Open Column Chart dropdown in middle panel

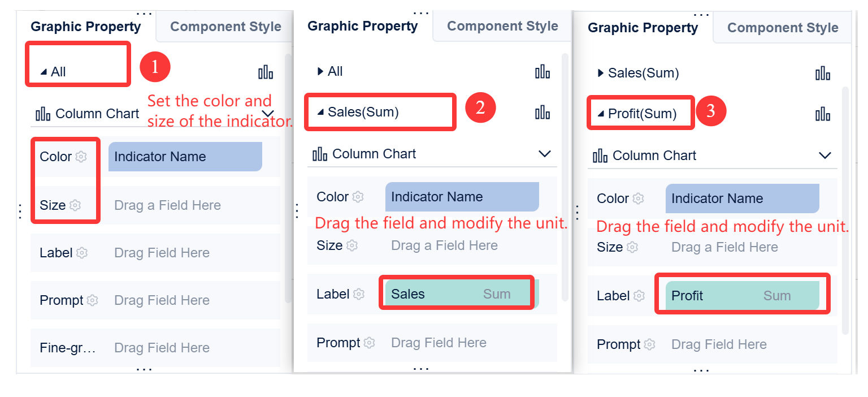pyautogui.click(x=544, y=154)
